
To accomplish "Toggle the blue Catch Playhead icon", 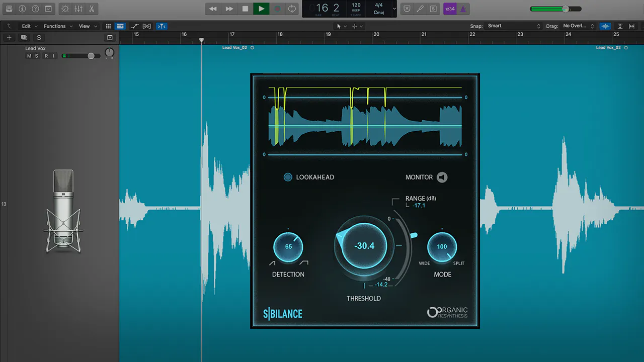I will pos(162,26).
